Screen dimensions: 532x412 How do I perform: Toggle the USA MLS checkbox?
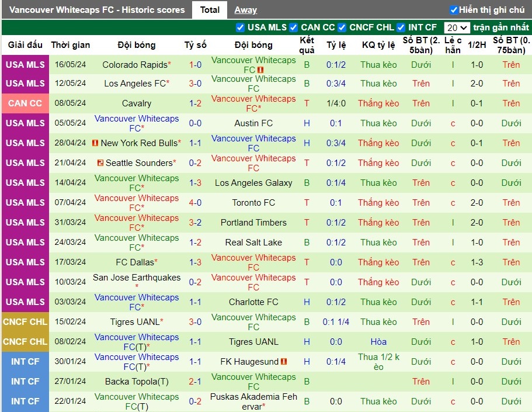click(x=240, y=27)
